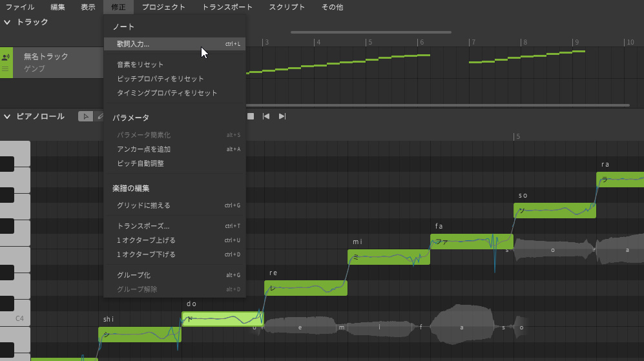This screenshot has width=644, height=361.
Task: Open the プロジェクト menu
Action: [163, 7]
